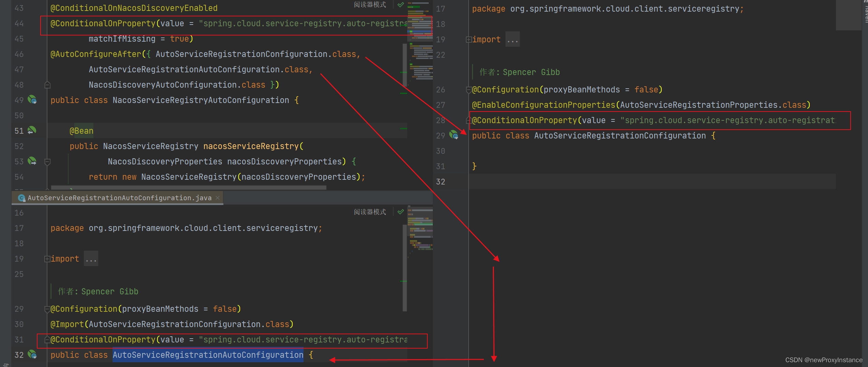Expand the folded imports in the bottom editor
This screenshot has width=868, height=367.
(47, 259)
